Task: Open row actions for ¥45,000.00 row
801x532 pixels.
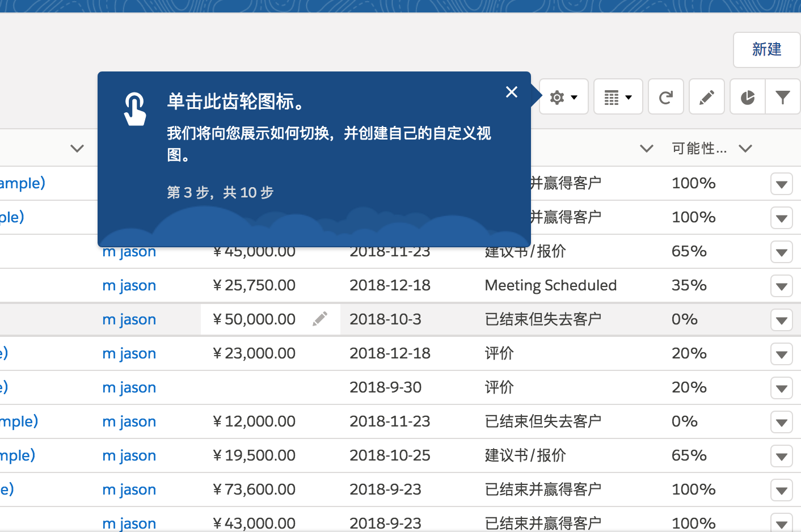Action: pyautogui.click(x=782, y=252)
